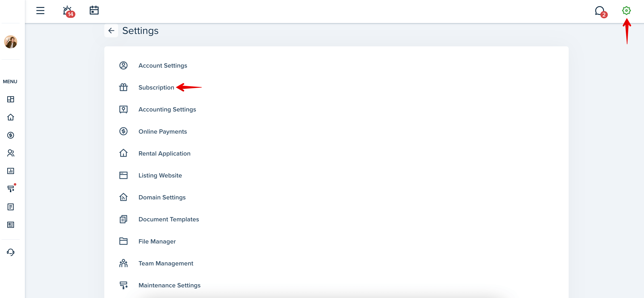
Task: Open the chat messages icon with badge 2
Action: click(x=601, y=12)
